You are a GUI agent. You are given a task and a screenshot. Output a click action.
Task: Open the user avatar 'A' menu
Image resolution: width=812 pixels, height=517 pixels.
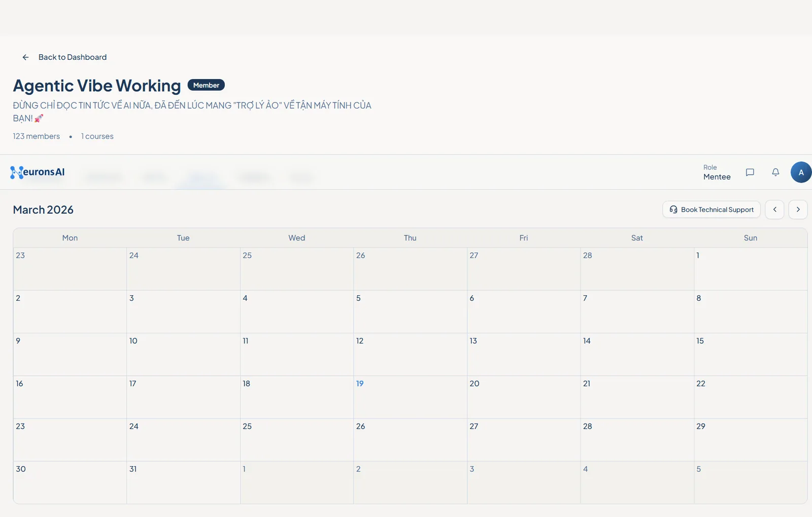click(801, 173)
